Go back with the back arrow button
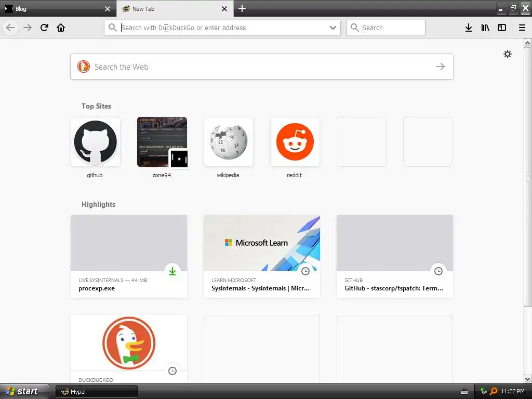The width and height of the screenshot is (532, 399). coord(10,28)
